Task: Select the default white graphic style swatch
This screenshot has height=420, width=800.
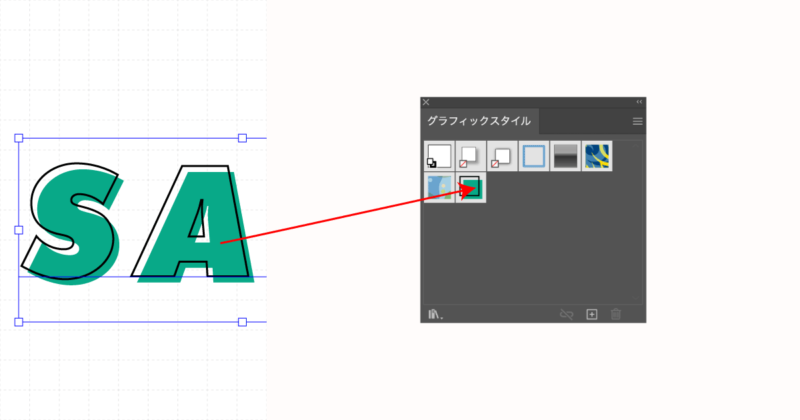Action: [439, 155]
